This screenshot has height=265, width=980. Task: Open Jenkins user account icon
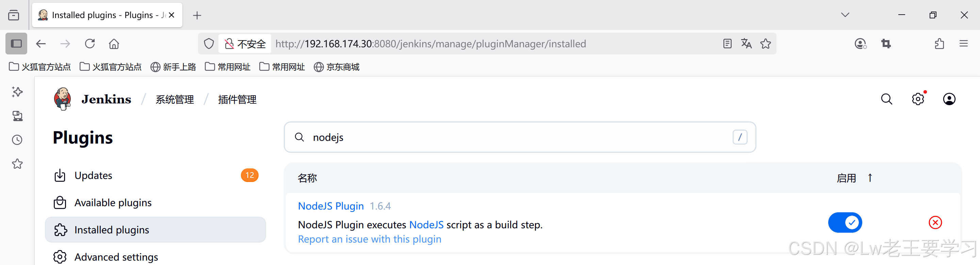click(949, 99)
